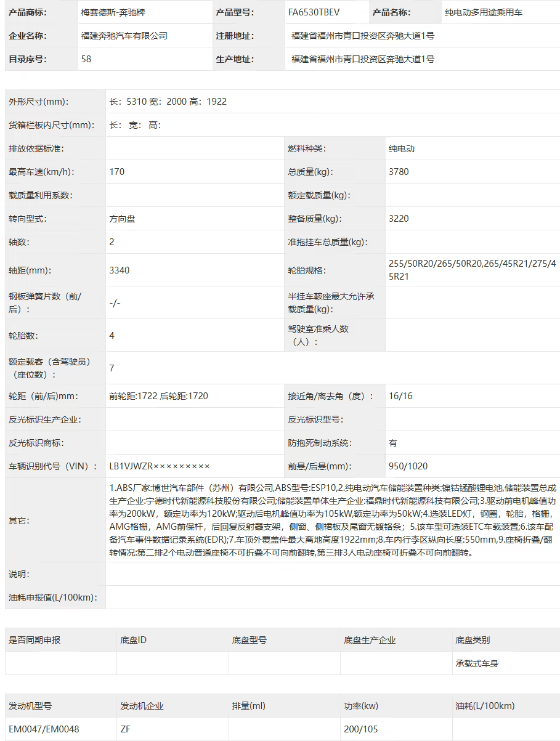Click the 底盘类别 column header
The width and height of the screenshot is (560, 741).
point(473,640)
